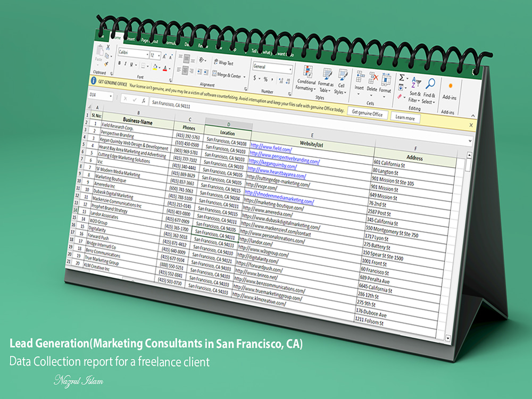Toggle the Center horizontal alignment button

point(185,70)
